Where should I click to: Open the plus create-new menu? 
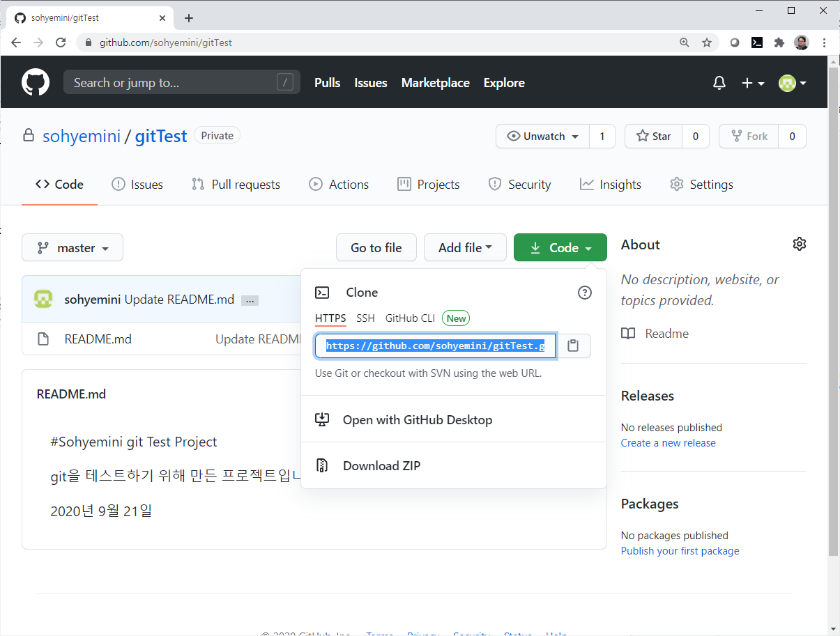(x=753, y=83)
